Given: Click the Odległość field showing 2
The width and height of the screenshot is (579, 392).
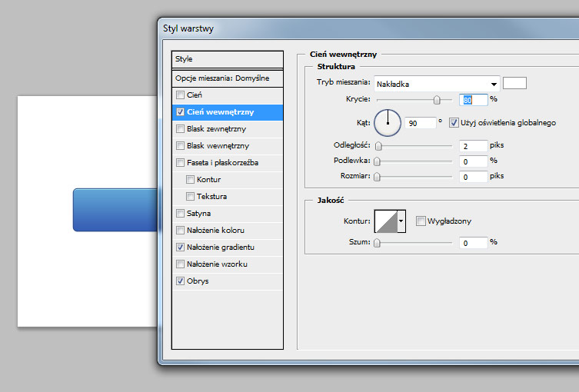Looking at the screenshot, I should 474,146.
